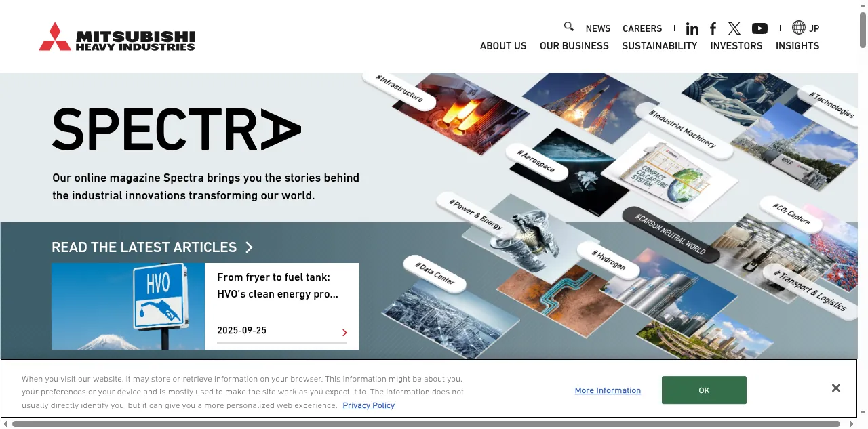The image size is (868, 429).
Task: Select the #Hydrogen tag
Action: coord(609,260)
